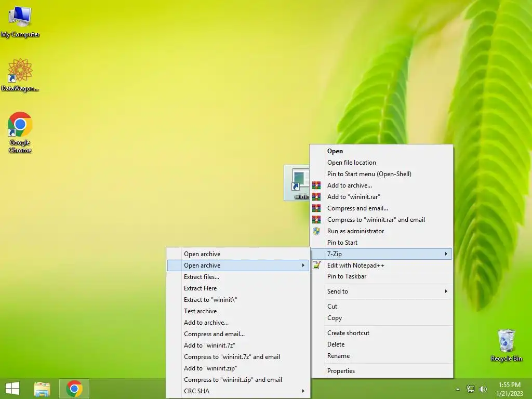Choose Edit with Notepad++

(382, 265)
